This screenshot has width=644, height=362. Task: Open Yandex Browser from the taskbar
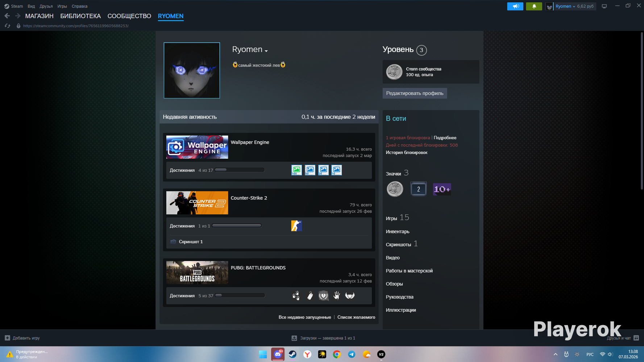[x=307, y=354]
